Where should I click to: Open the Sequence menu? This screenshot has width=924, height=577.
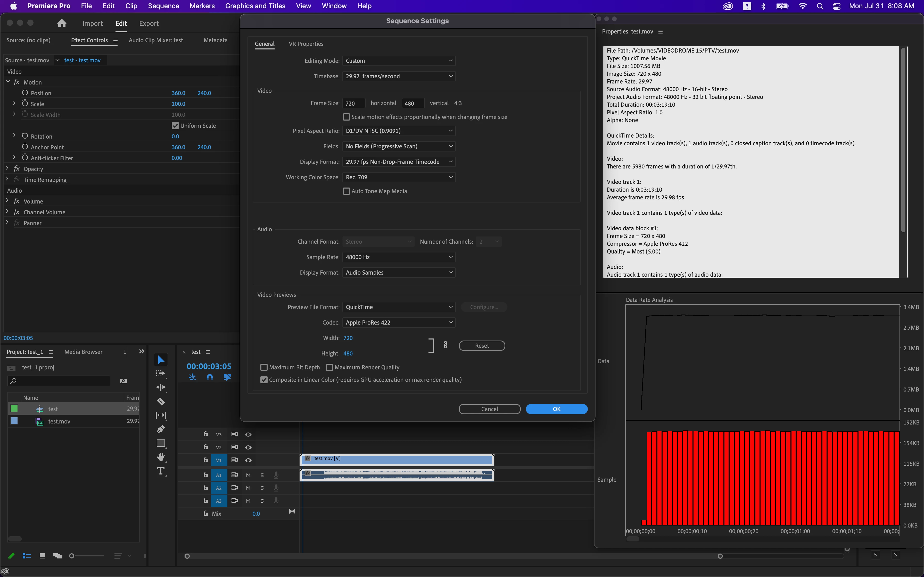(x=163, y=6)
